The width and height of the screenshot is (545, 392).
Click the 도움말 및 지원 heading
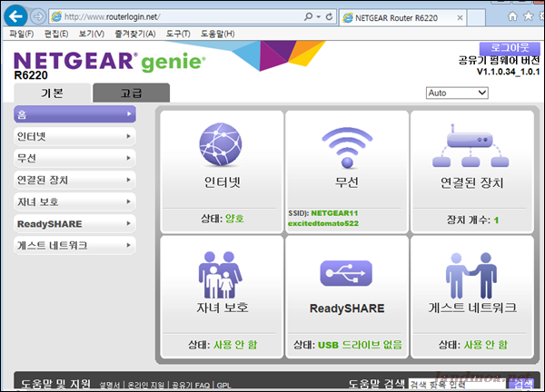point(55,384)
